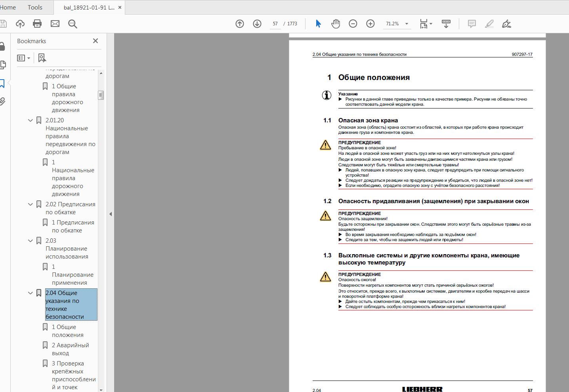The height and width of the screenshot is (392, 569).
Task: Open bookmark 1 Национальные правила дорожного движения
Action: pyautogui.click(x=73, y=178)
